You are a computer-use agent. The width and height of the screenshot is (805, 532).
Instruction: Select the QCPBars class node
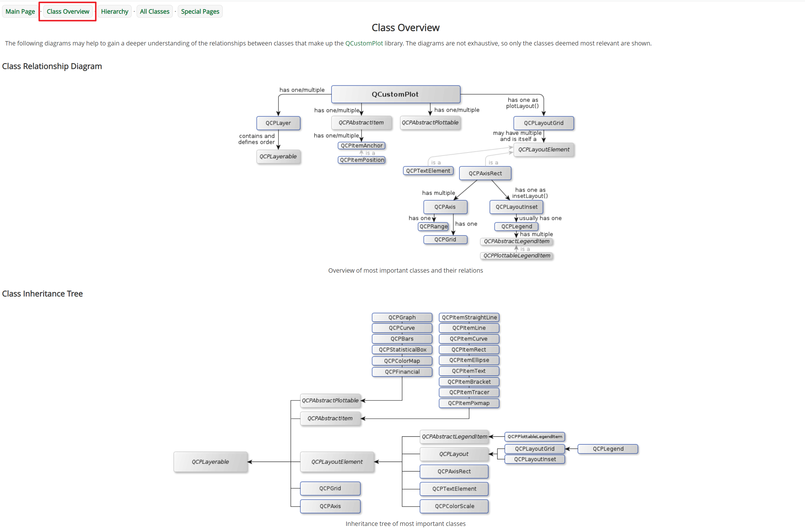click(x=402, y=339)
